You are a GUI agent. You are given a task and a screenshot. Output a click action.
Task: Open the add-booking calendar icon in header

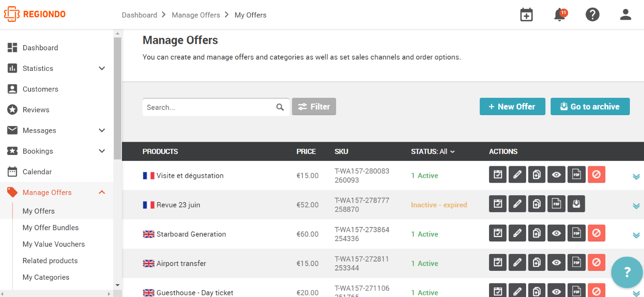point(526,15)
